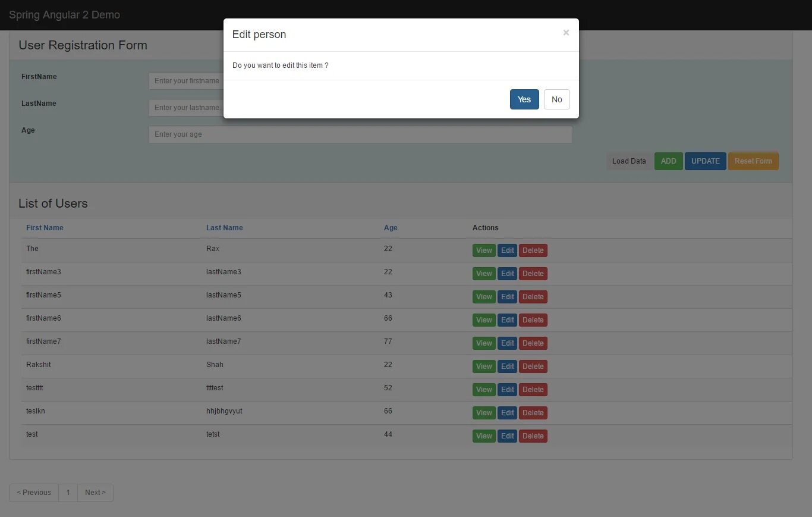View the firstName7 user

tap(484, 343)
